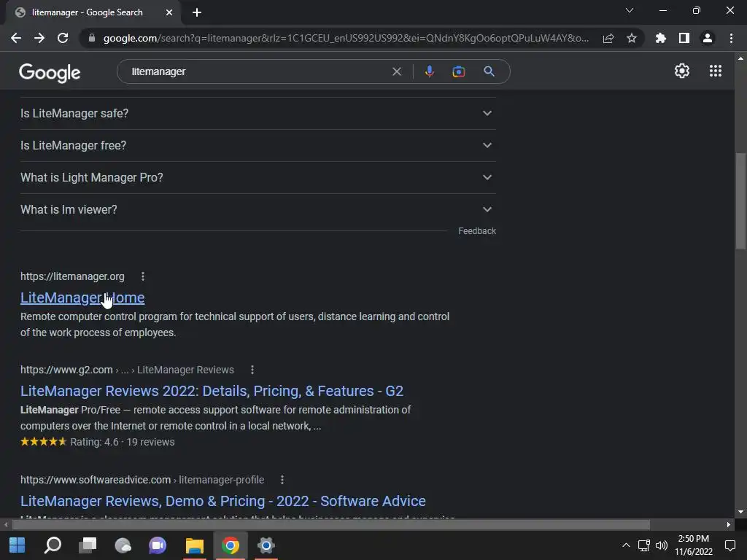Close the litemanager Google Search tab

(x=169, y=12)
